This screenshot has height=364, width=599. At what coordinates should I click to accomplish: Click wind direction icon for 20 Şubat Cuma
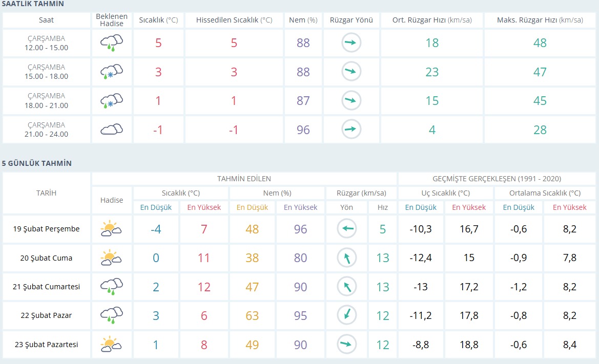click(x=347, y=258)
